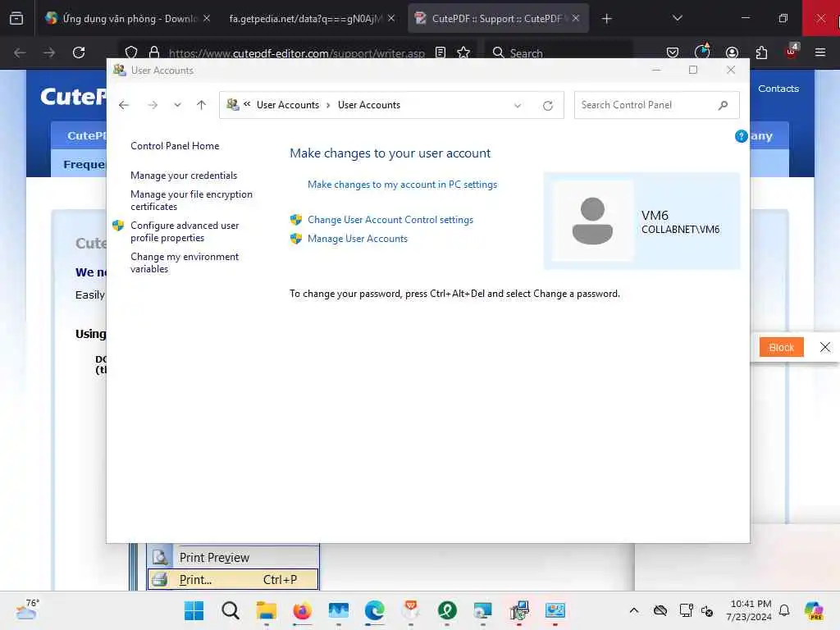Click Contacts link on CutePDF page

(778, 89)
